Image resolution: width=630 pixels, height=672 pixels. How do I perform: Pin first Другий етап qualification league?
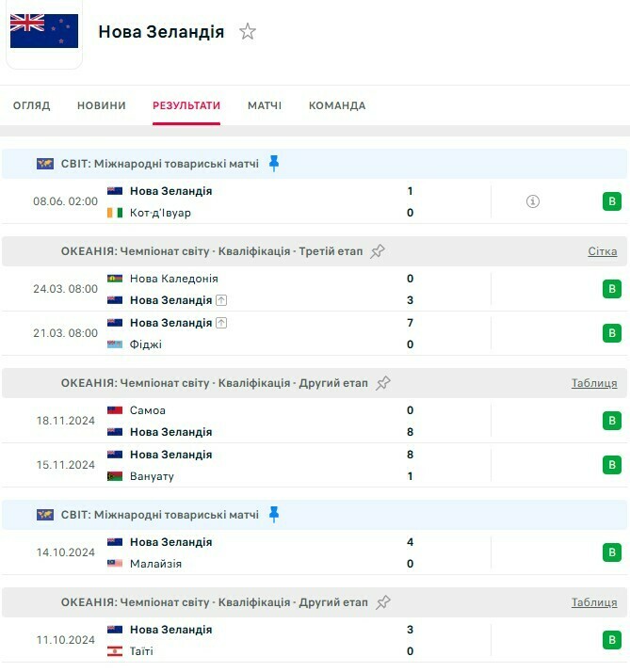point(383,383)
